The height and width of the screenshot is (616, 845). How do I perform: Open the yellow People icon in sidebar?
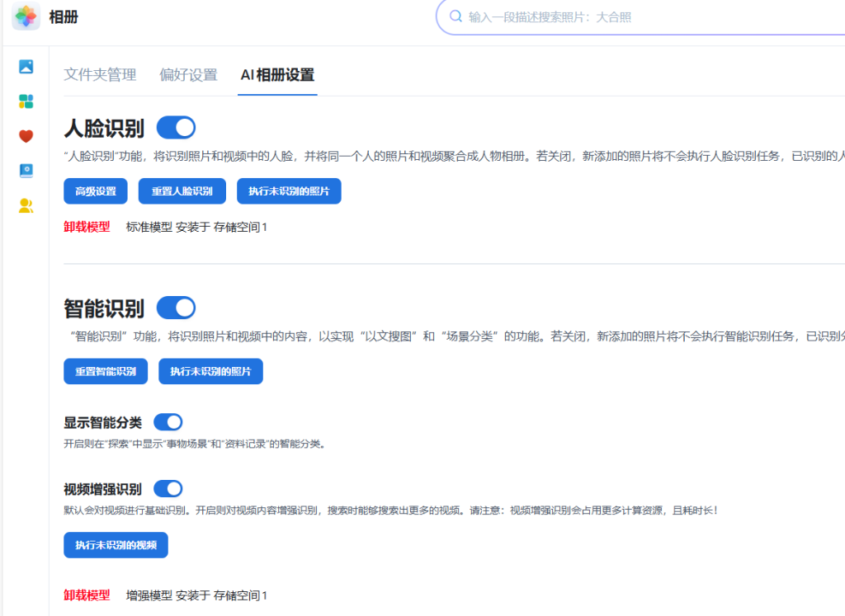(26, 206)
